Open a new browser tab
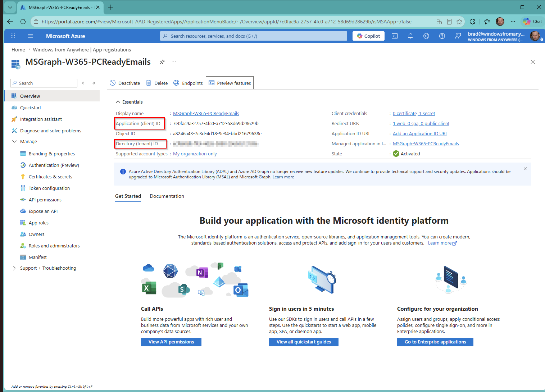545x392 pixels. click(x=111, y=7)
